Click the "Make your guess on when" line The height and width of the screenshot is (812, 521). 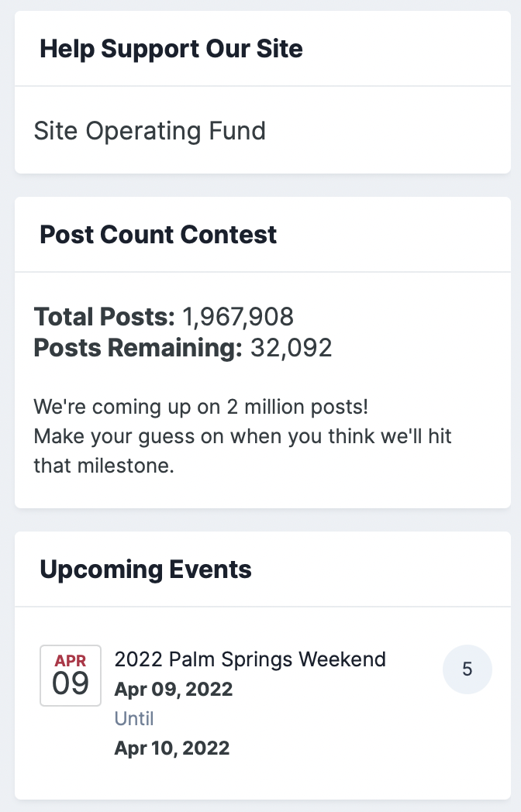[243, 436]
